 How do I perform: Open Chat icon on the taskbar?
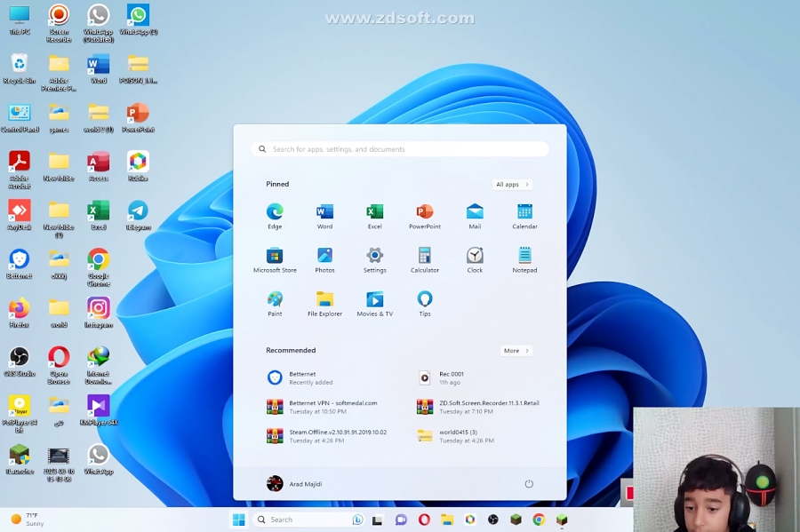(x=401, y=520)
